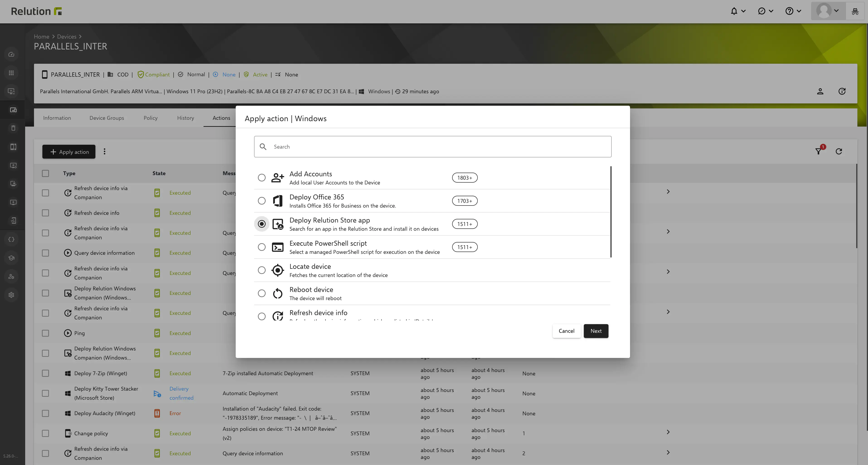This screenshot has width=868, height=465.
Task: Switch to the Policy tab
Action: 150,118
